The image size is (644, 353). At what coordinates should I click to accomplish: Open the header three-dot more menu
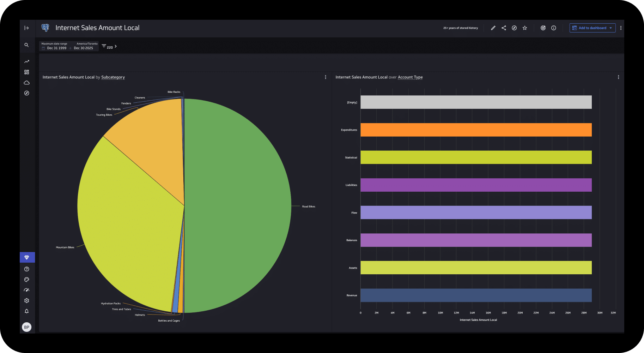[621, 28]
